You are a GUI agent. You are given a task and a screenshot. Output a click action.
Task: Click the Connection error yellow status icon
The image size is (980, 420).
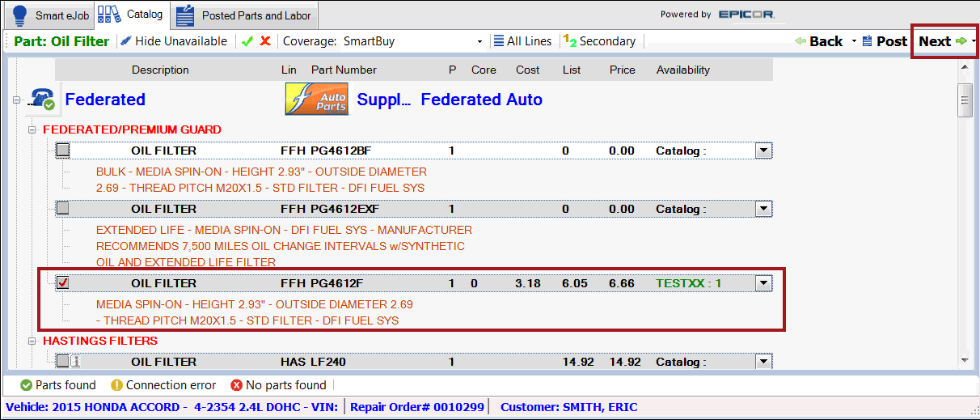pos(116,385)
